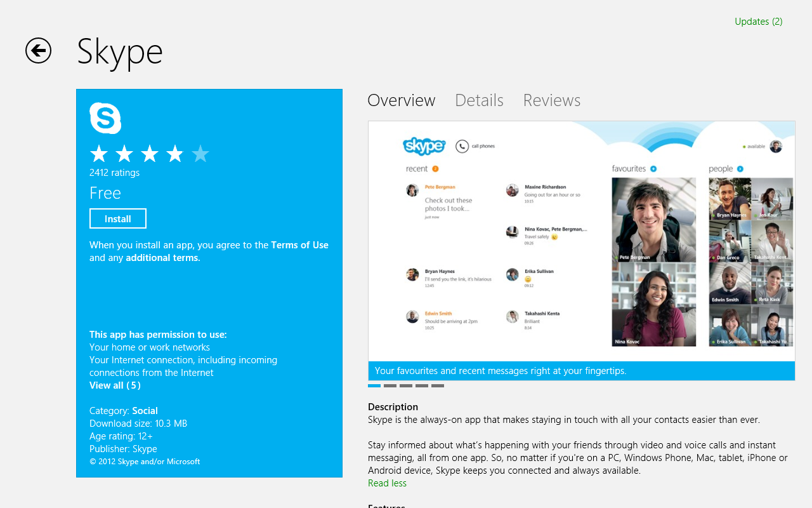Click the Skype page title
This screenshot has width=812, height=508.
[x=120, y=52]
